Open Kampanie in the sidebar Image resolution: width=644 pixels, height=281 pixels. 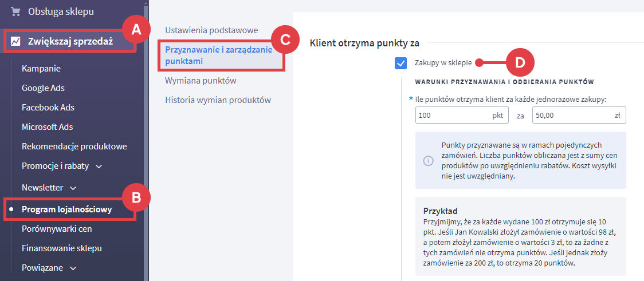(41, 68)
